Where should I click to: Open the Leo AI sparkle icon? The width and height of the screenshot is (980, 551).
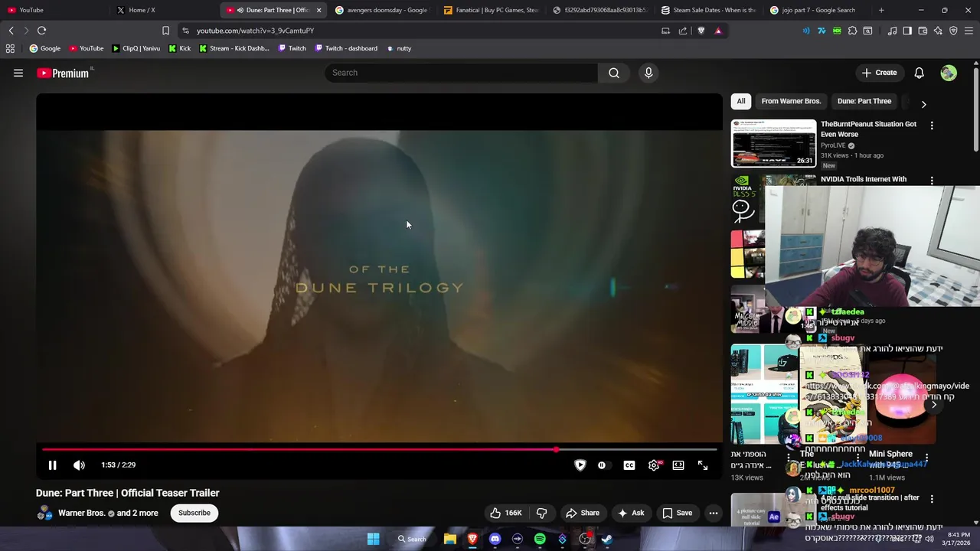pyautogui.click(x=938, y=31)
